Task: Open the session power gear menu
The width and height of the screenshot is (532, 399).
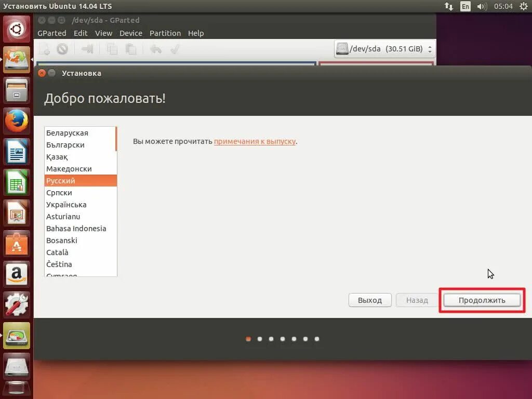Action: (x=524, y=6)
